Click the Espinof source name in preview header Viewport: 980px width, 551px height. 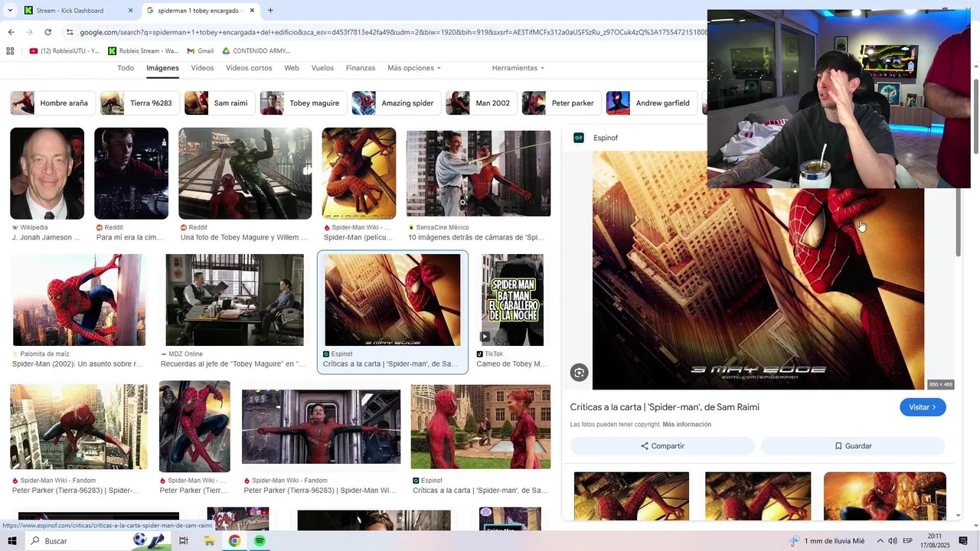click(x=606, y=138)
